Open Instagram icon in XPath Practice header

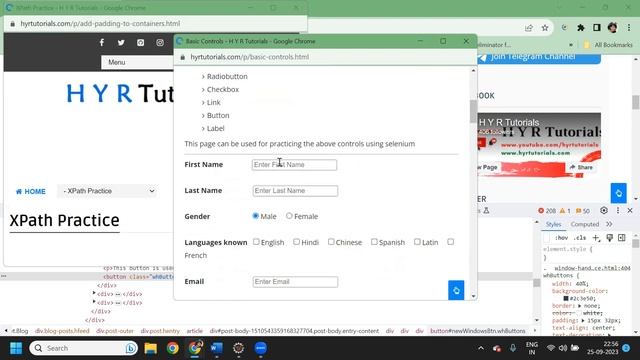[x=160, y=42]
